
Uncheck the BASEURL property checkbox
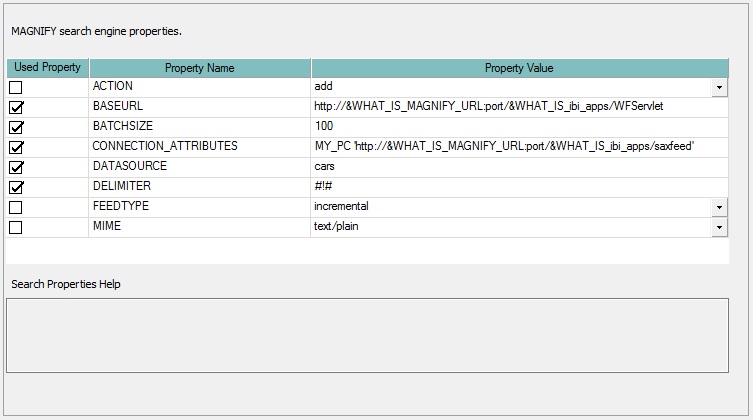16,108
